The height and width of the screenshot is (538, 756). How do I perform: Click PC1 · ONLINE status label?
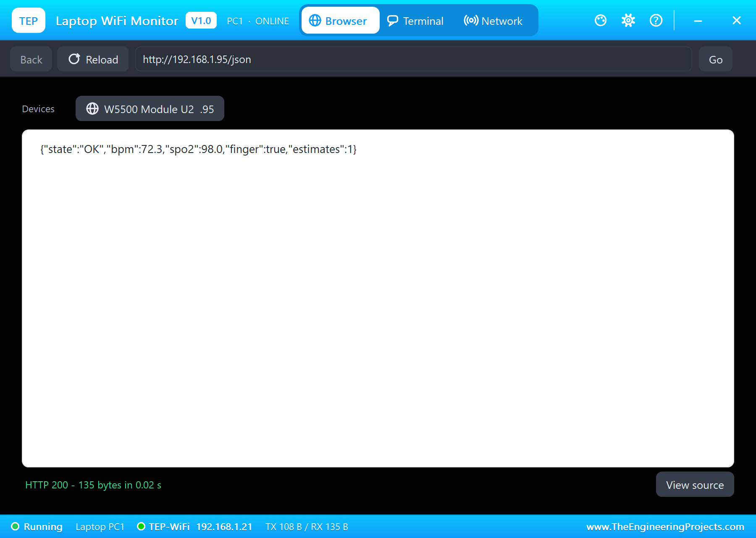(x=258, y=21)
